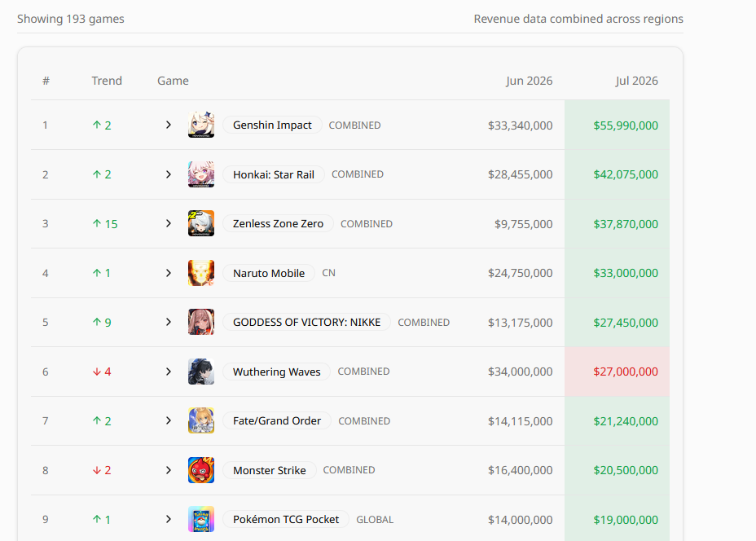Expand the Pokémon TCG Pocket row chevron
Viewport: 756px width, 541px height.
click(x=169, y=519)
